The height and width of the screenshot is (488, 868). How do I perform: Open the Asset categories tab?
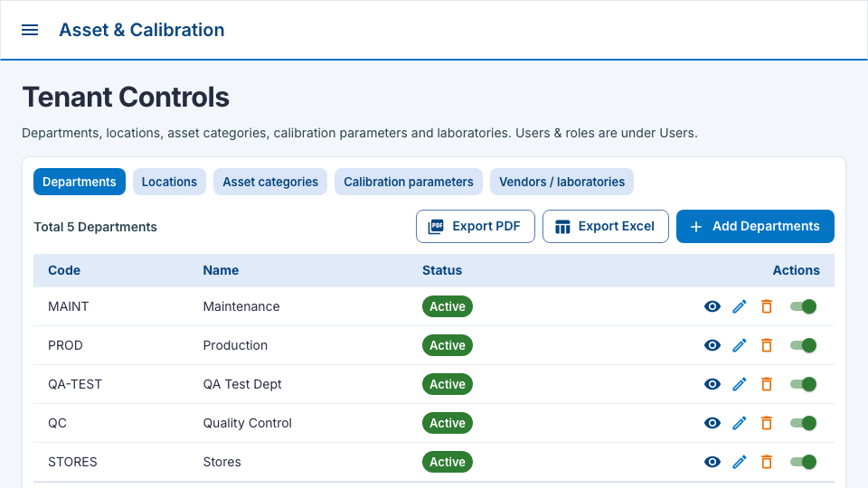[x=270, y=182]
